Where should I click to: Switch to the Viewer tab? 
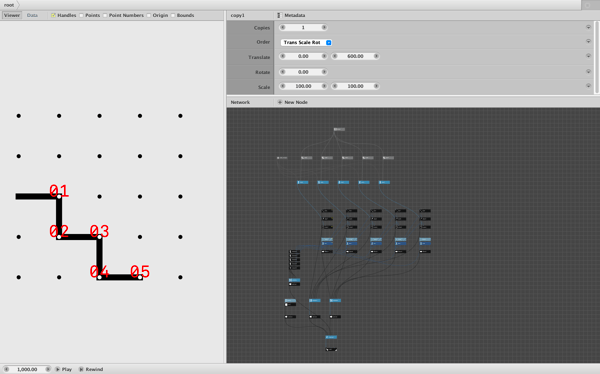point(11,15)
